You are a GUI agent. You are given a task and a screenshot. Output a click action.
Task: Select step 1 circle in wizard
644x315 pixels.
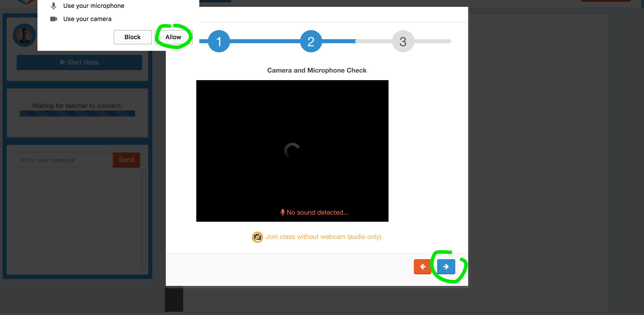tap(219, 41)
